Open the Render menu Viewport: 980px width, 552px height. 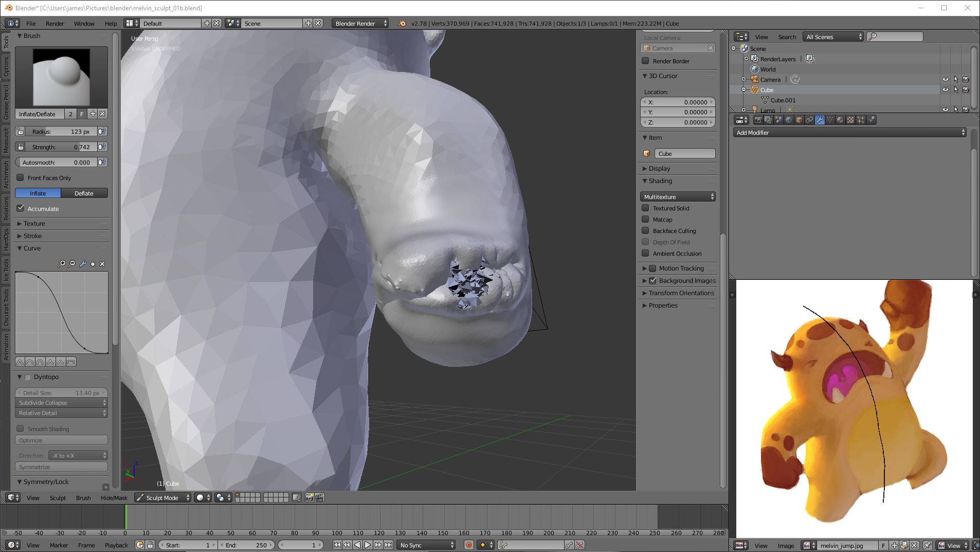pyautogui.click(x=55, y=23)
